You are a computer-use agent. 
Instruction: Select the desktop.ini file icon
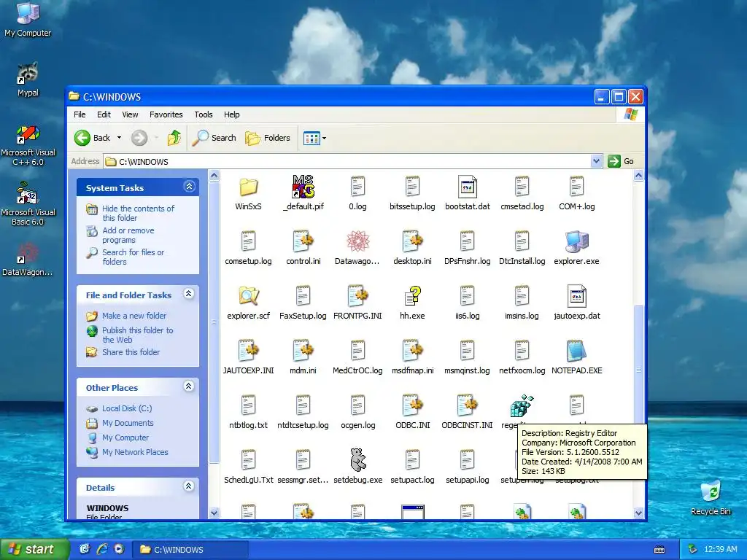(413, 241)
